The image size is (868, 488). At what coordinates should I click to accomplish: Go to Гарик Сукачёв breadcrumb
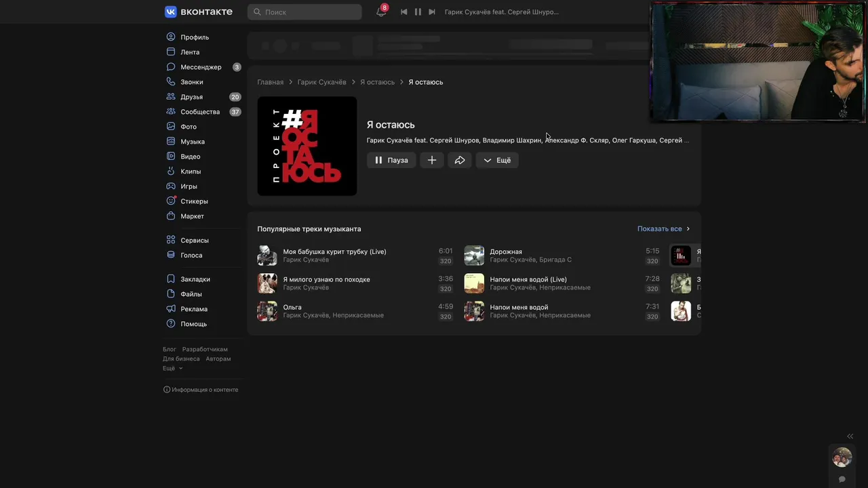point(321,82)
